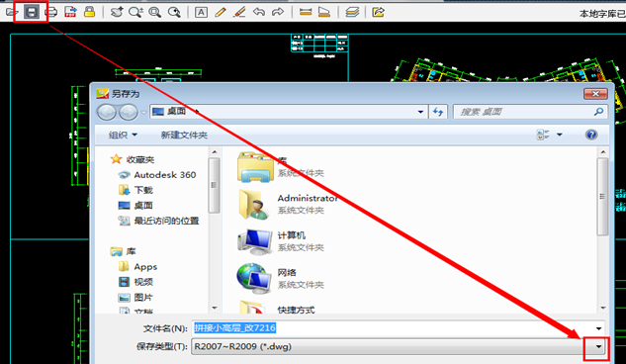
Task: Select the 快捷方式 folder item
Action: 276,307
